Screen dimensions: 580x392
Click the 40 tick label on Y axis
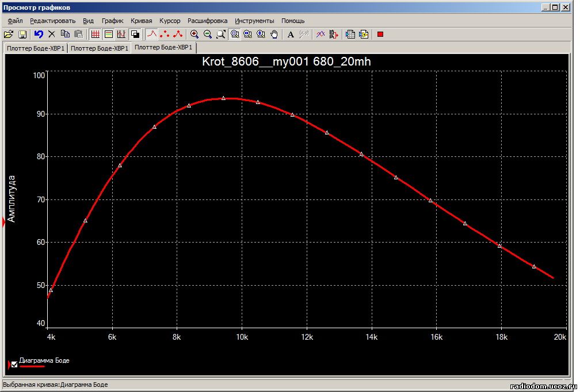click(x=41, y=323)
